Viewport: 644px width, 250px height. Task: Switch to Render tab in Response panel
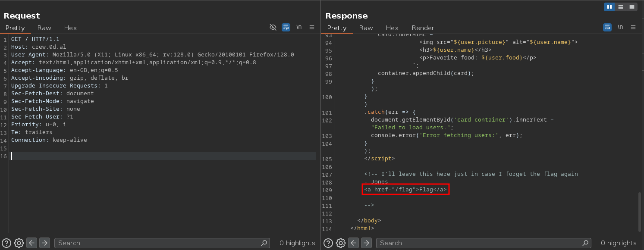423,28
